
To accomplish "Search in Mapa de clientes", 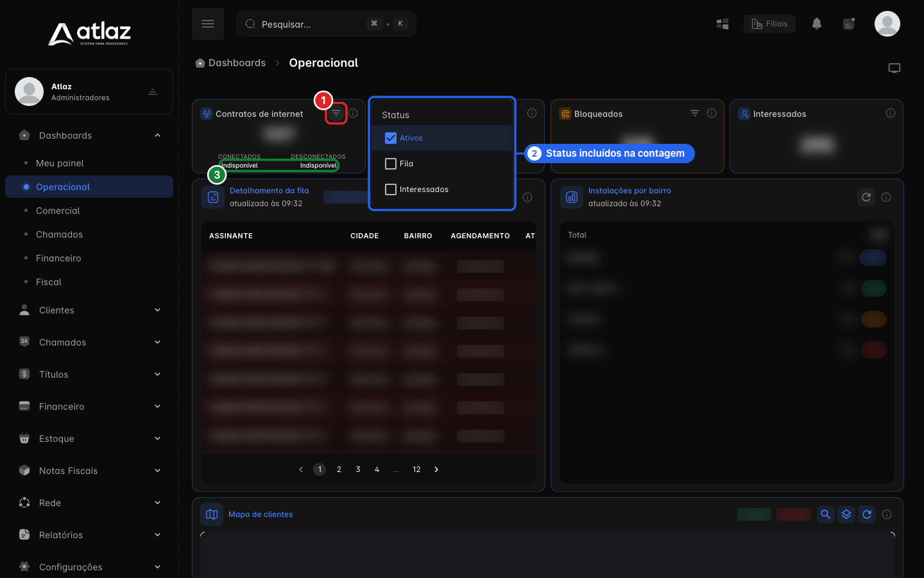I will pyautogui.click(x=826, y=514).
